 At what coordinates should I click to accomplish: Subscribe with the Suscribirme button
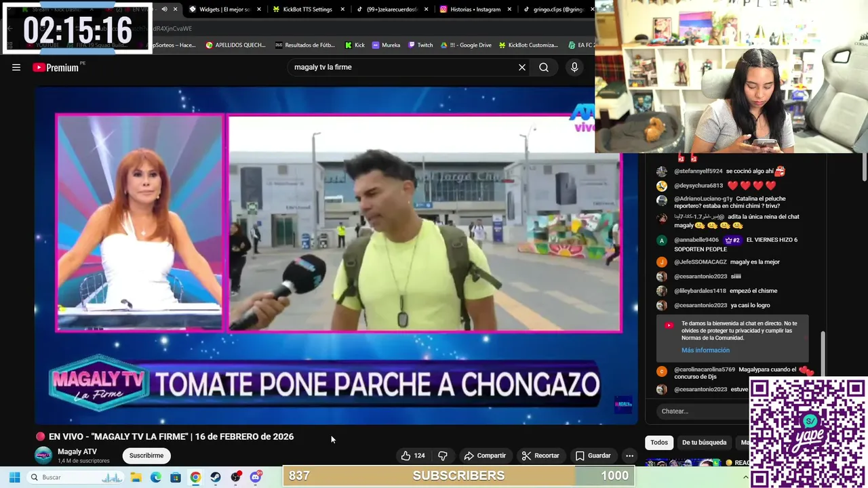(x=146, y=455)
